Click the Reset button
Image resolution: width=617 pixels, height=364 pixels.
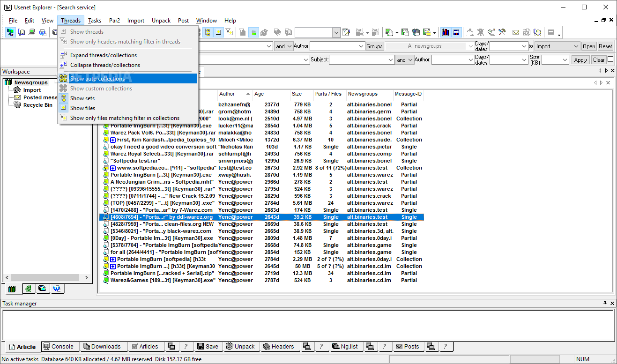(x=605, y=46)
